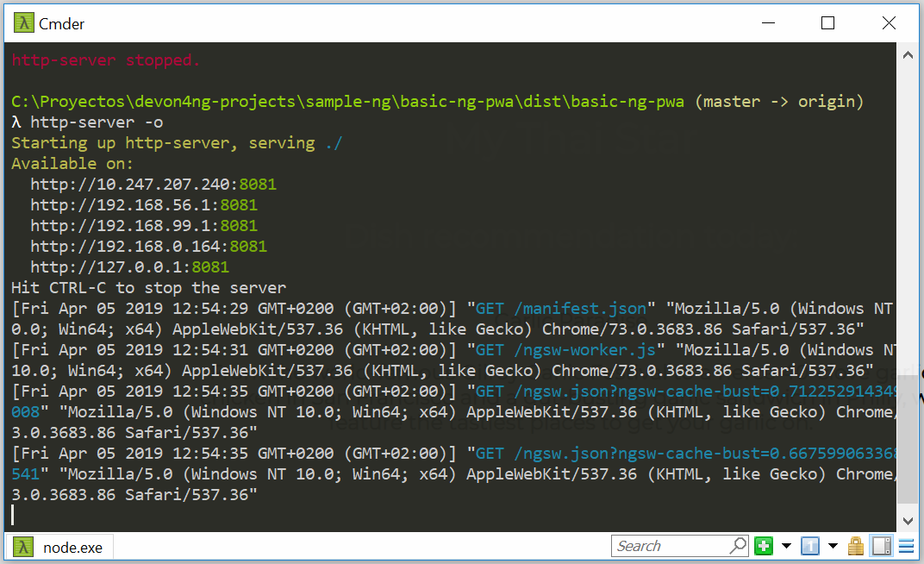The image size is (924, 564).
Task: Open the hamburger main menu icon
Action: pyautogui.click(x=906, y=545)
